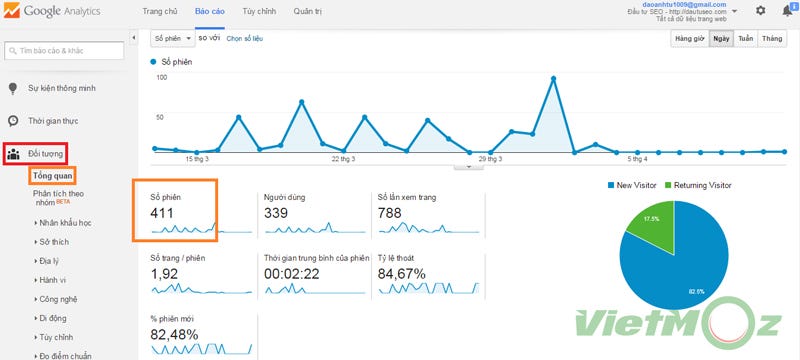Expand the Di động section
The width and height of the screenshot is (800, 360).
pyautogui.click(x=50, y=318)
